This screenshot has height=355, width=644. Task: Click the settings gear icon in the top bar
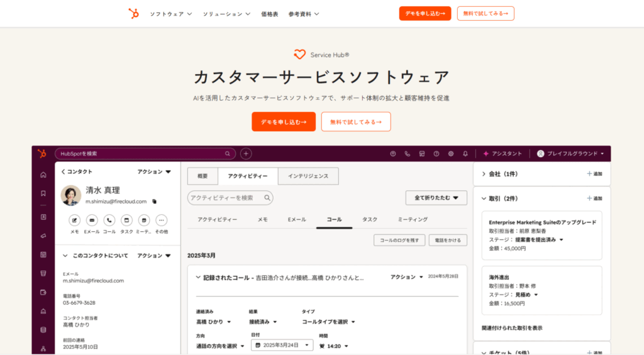point(451,153)
